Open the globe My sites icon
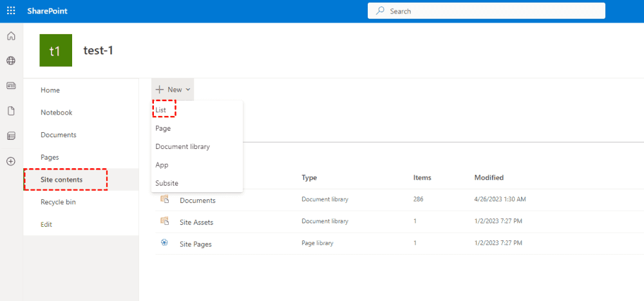This screenshot has height=301, width=644. coord(11,61)
